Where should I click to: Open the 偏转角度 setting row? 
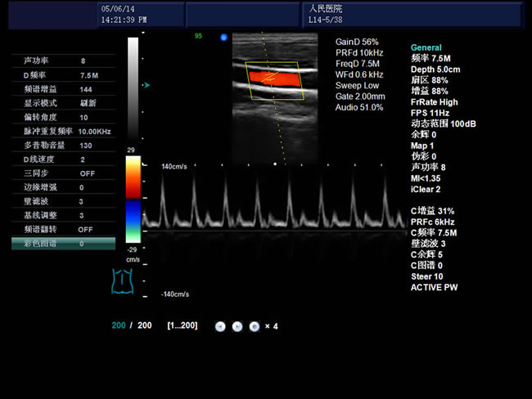(63, 117)
